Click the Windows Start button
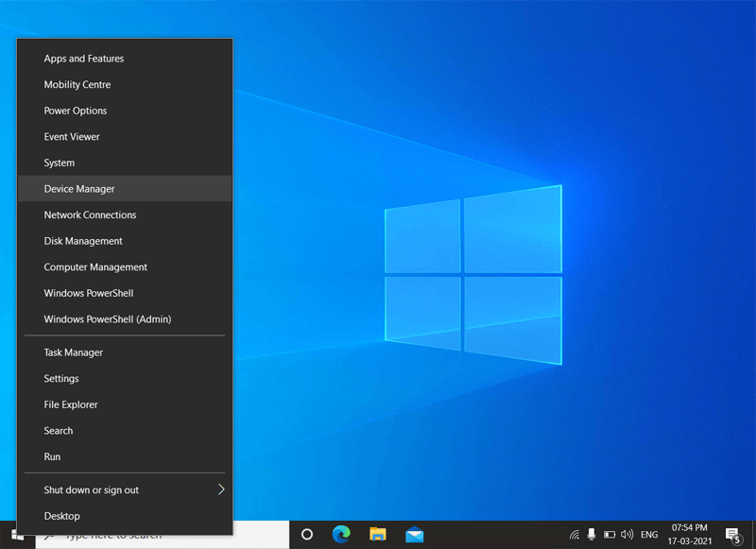The image size is (756, 549). click(14, 534)
